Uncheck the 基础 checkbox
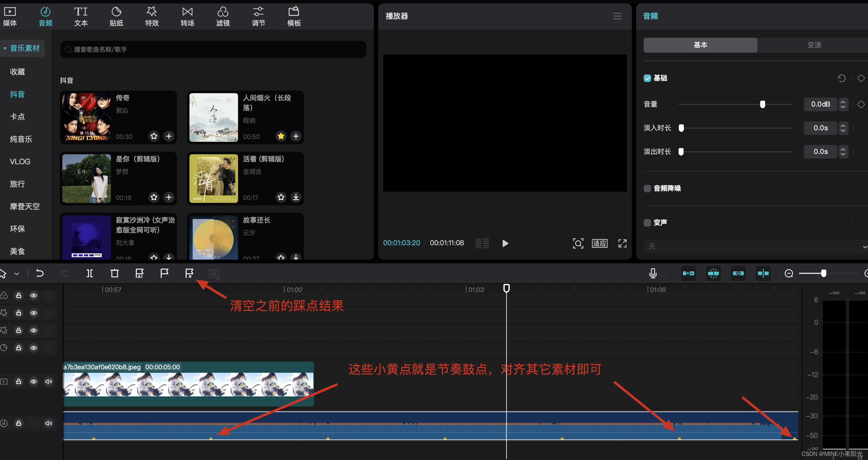This screenshot has height=460, width=868. click(x=647, y=78)
